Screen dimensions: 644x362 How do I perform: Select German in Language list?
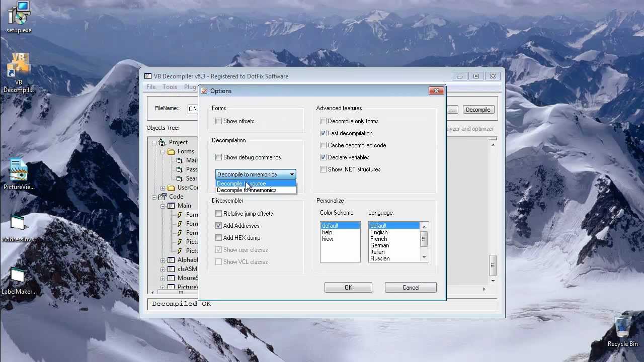pyautogui.click(x=394, y=245)
